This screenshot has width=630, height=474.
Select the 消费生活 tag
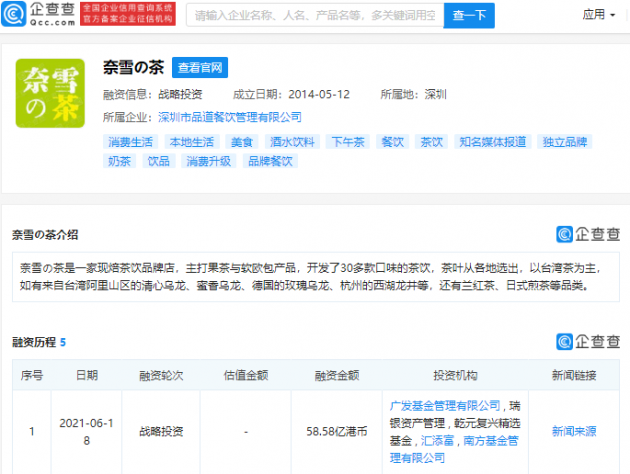tap(130, 142)
